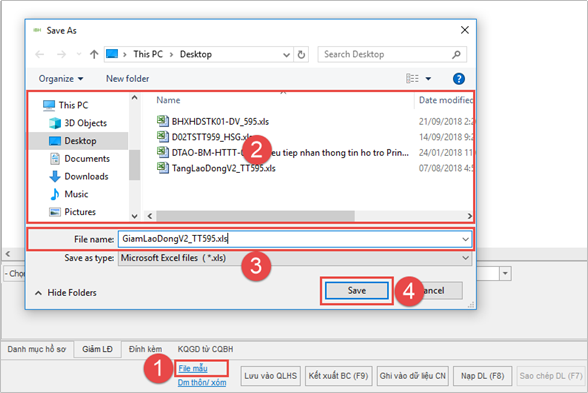This screenshot has width=588, height=393.
Task: Click Kết xuất BC (F9) button
Action: coord(338,376)
